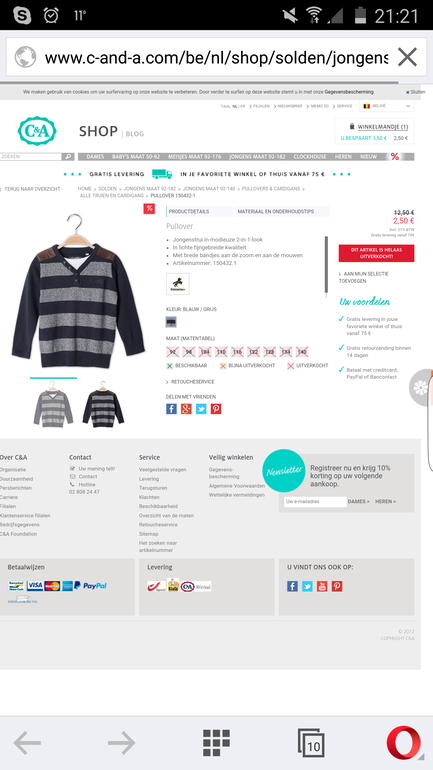The image size is (433, 770).
Task: Click the search magnifier icon
Action: tap(68, 157)
